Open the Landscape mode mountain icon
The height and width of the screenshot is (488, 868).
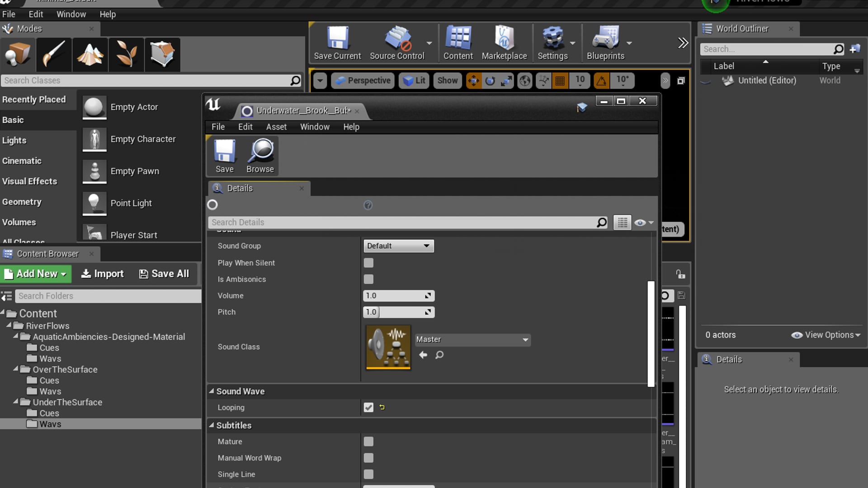(x=90, y=54)
